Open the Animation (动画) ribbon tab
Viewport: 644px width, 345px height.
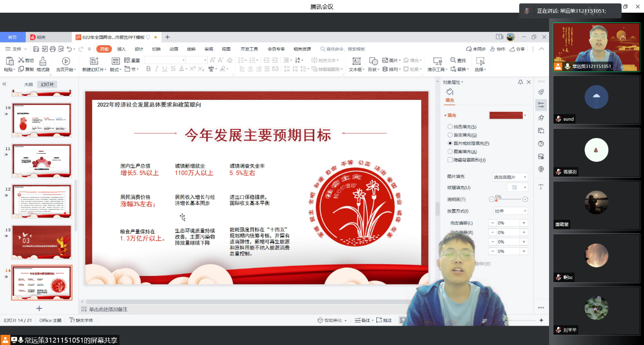coord(174,49)
